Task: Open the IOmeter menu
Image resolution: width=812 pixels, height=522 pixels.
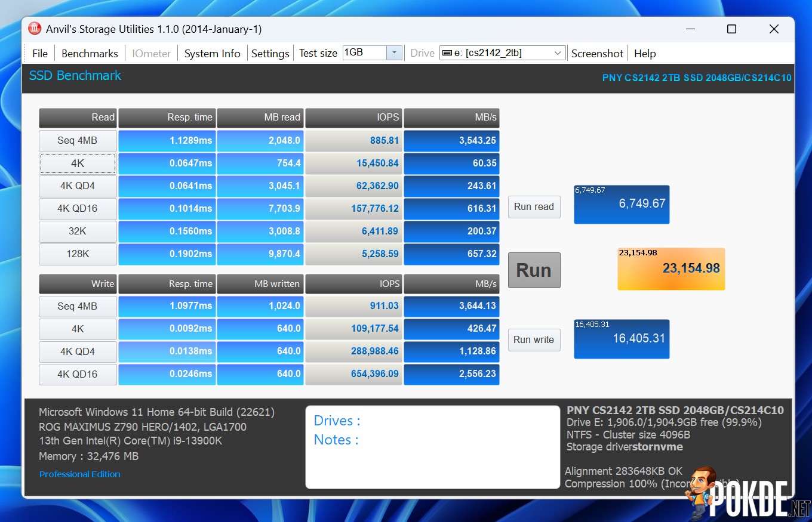Action: click(151, 53)
